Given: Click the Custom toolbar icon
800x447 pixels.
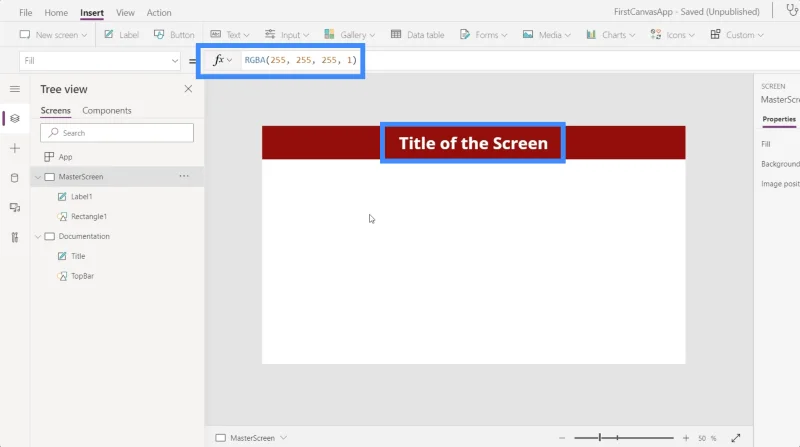Looking at the screenshot, I should coord(715,34).
